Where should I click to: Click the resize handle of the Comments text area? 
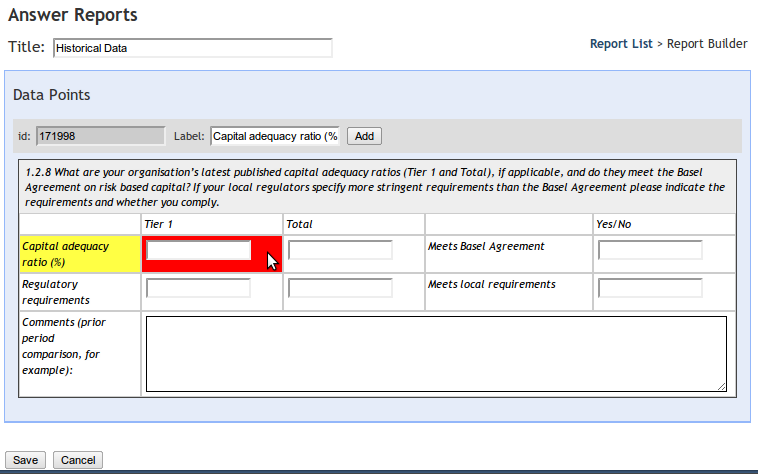click(722, 387)
